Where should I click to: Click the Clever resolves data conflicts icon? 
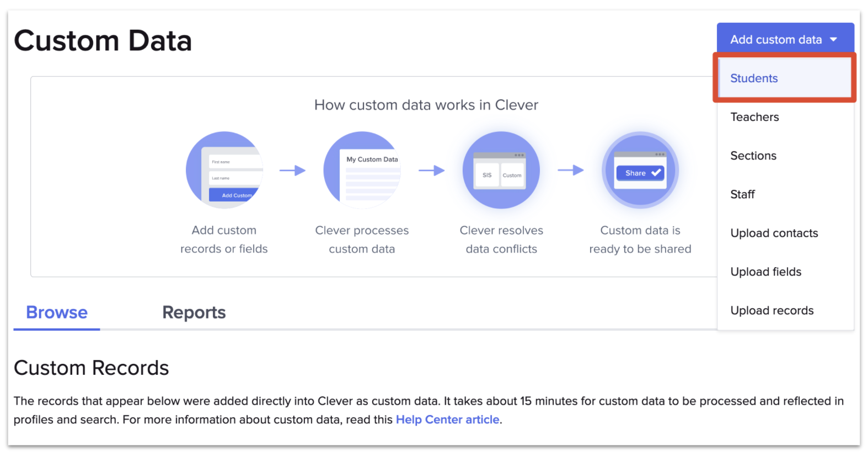click(x=501, y=170)
